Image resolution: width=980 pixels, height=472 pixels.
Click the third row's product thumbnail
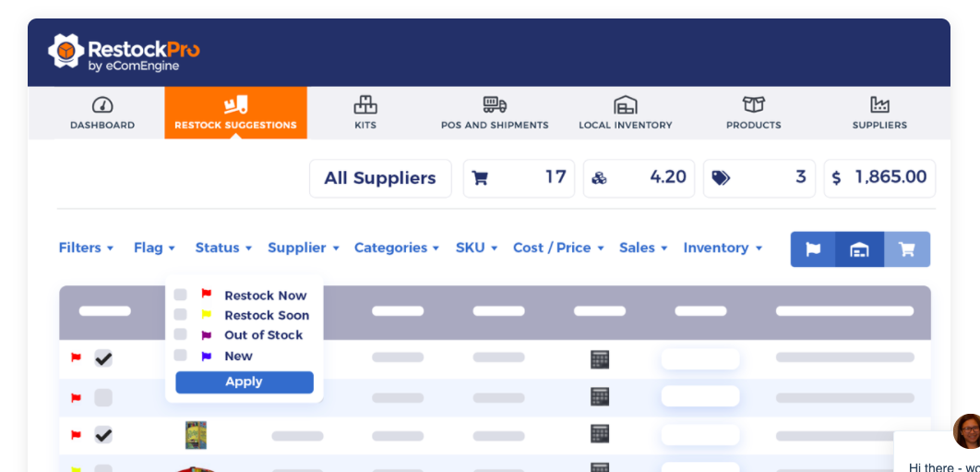[197, 435]
